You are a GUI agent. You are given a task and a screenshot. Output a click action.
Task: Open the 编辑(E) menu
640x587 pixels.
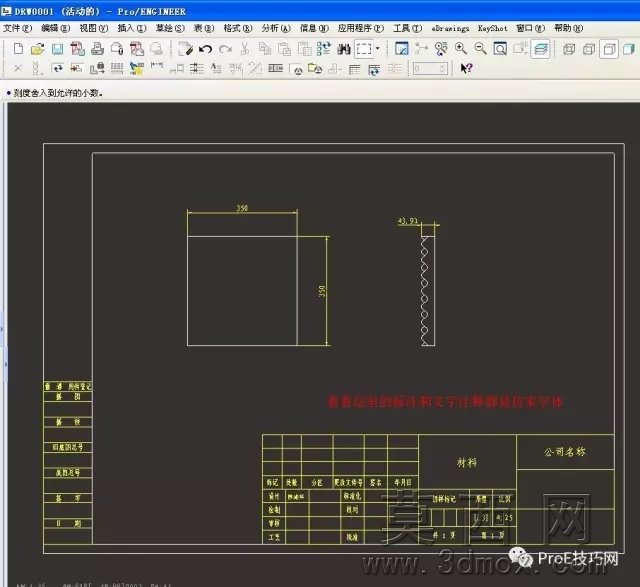[56, 28]
